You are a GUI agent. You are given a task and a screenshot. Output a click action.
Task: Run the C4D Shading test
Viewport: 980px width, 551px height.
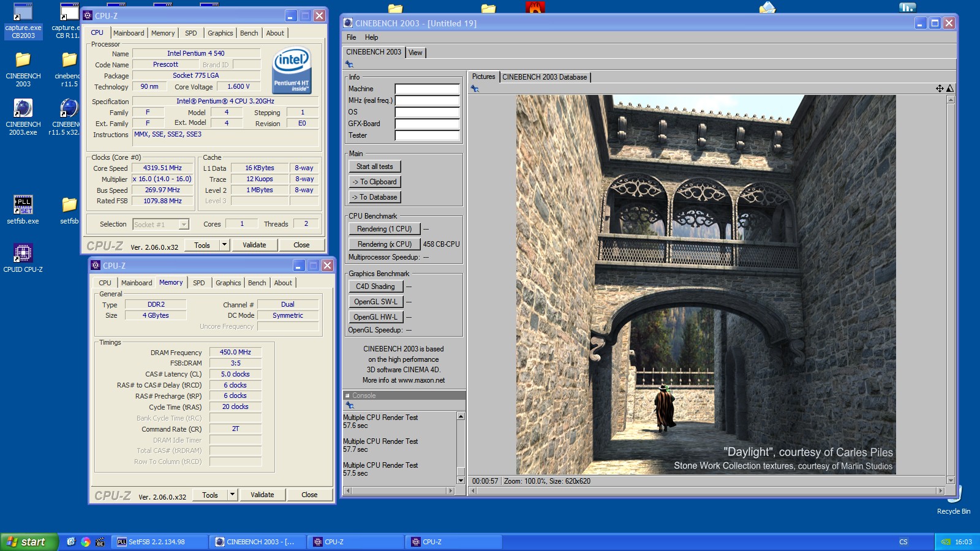point(375,287)
